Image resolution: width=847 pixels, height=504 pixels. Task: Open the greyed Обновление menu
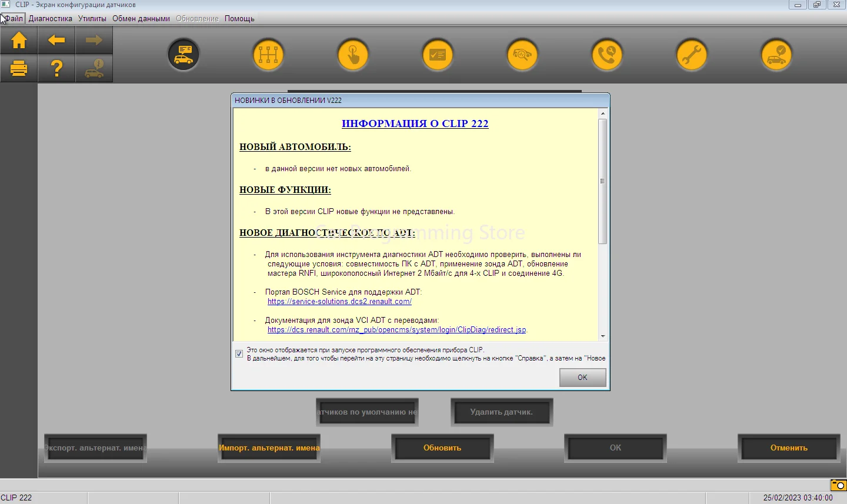197,18
